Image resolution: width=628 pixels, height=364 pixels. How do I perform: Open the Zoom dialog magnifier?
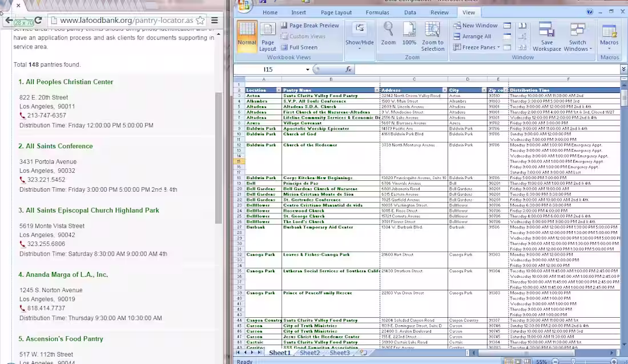(x=388, y=34)
